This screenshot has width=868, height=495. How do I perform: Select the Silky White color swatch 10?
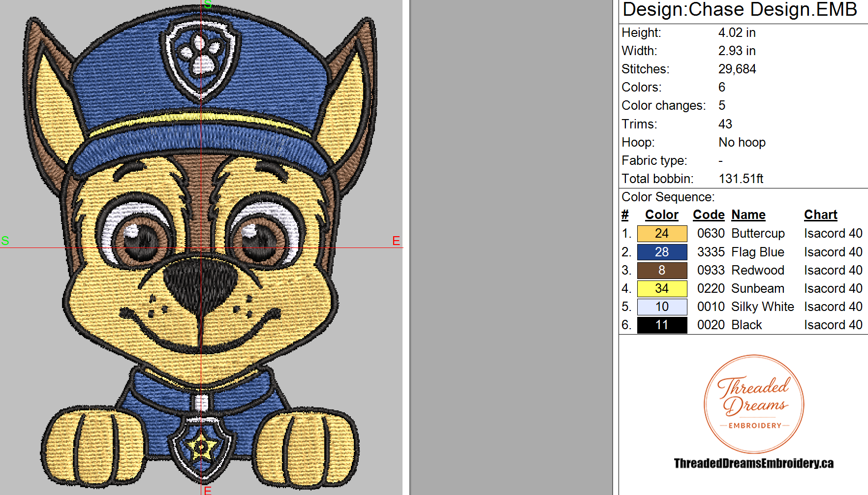tap(662, 307)
